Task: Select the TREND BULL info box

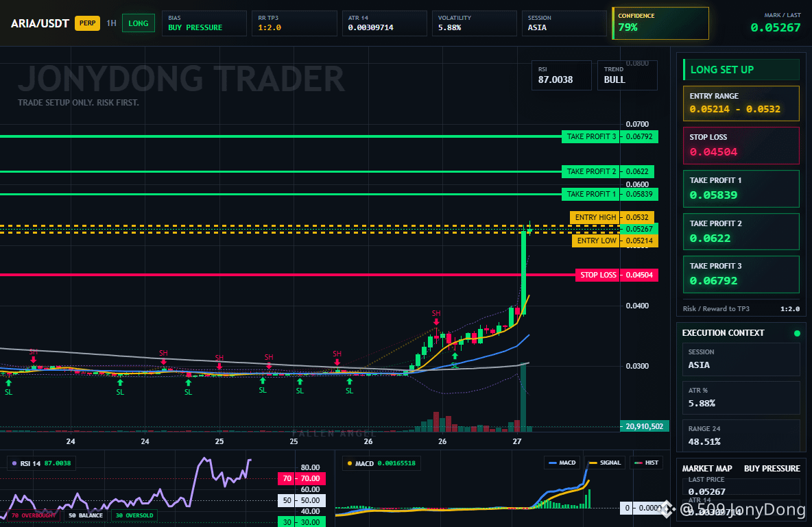Action: pos(627,75)
